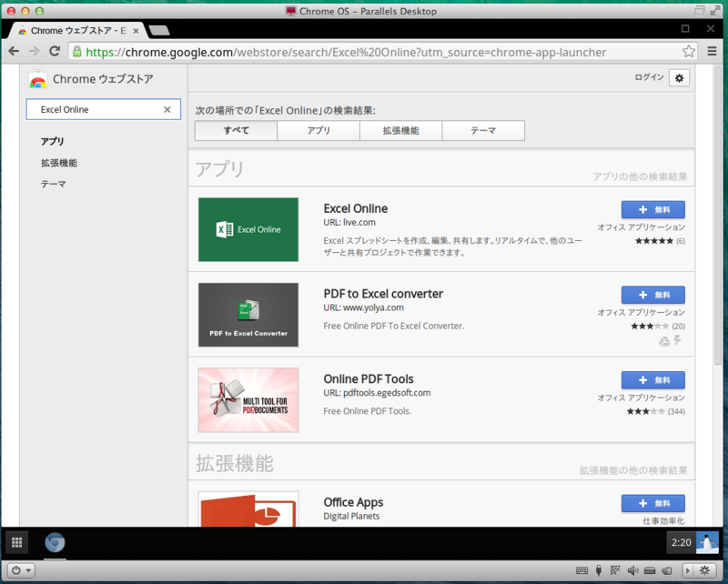
Task: Click the page vertical scrollbar thumb
Action: [717, 215]
